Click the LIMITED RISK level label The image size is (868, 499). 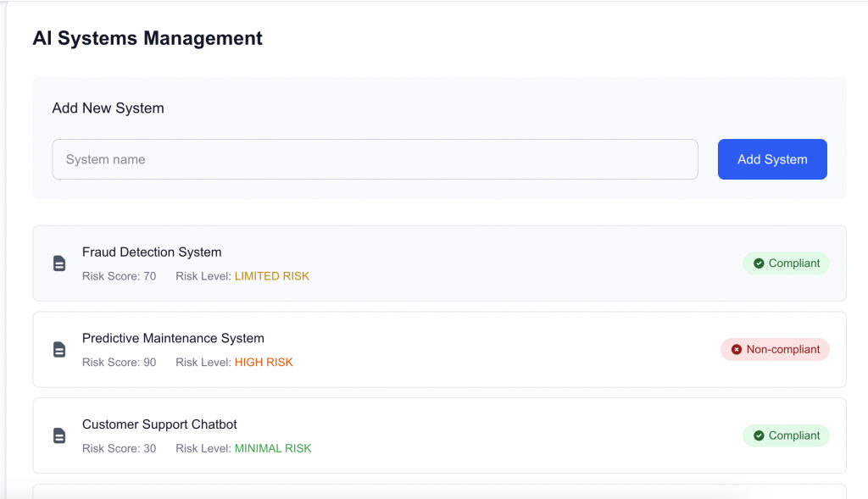[x=272, y=276]
